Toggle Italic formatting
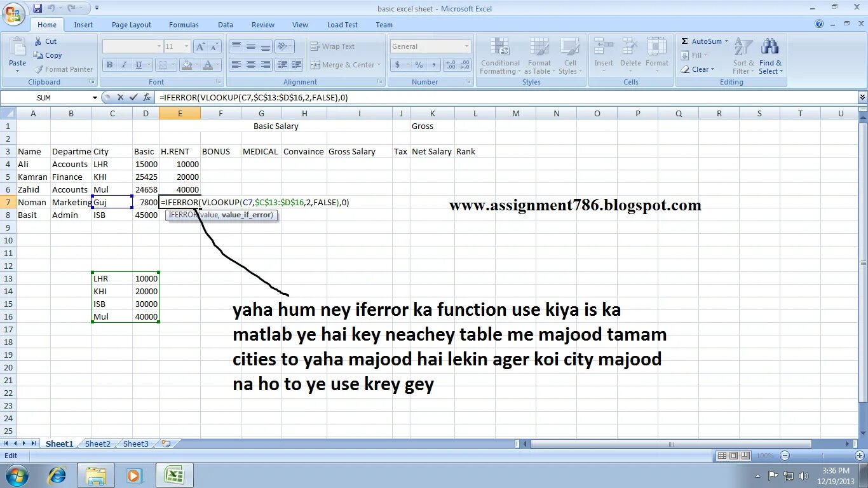 (123, 65)
